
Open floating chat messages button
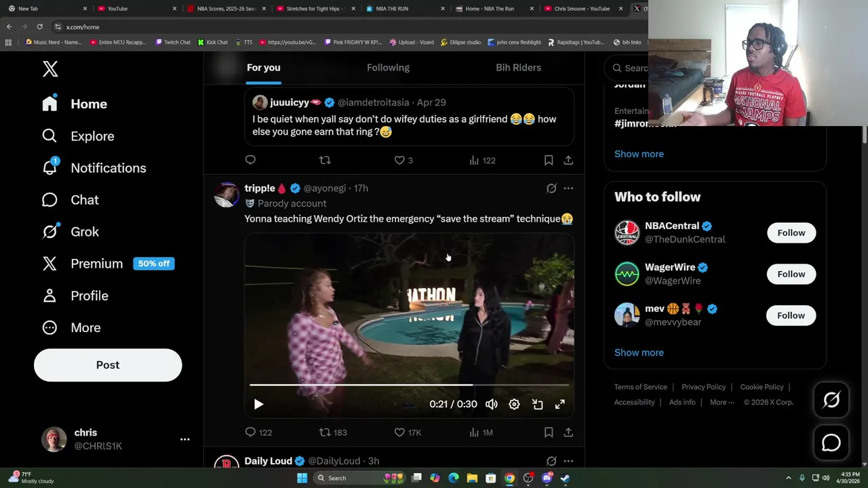pyautogui.click(x=831, y=443)
